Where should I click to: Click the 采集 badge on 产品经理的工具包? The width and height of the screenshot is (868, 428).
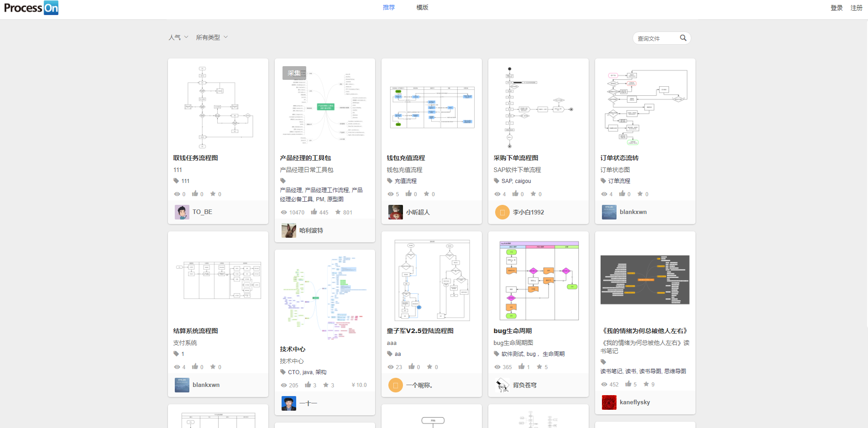coord(294,73)
